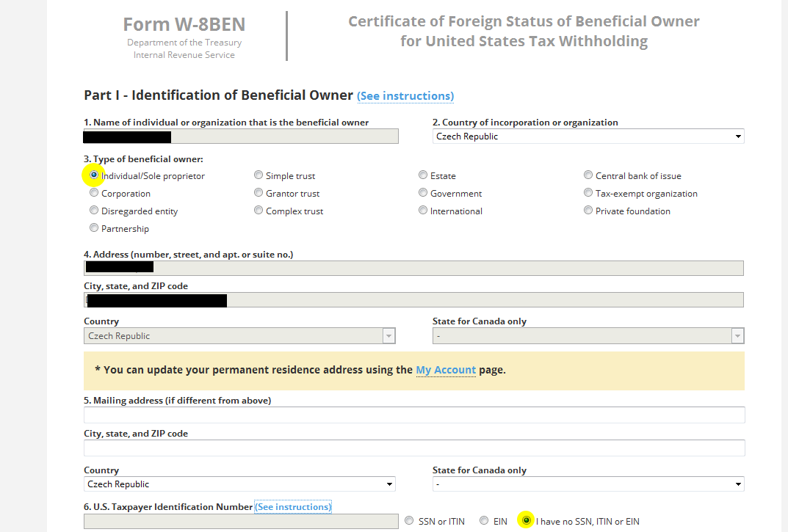788x532 pixels.
Task: Click the permanent Address street field
Action: click(x=413, y=269)
